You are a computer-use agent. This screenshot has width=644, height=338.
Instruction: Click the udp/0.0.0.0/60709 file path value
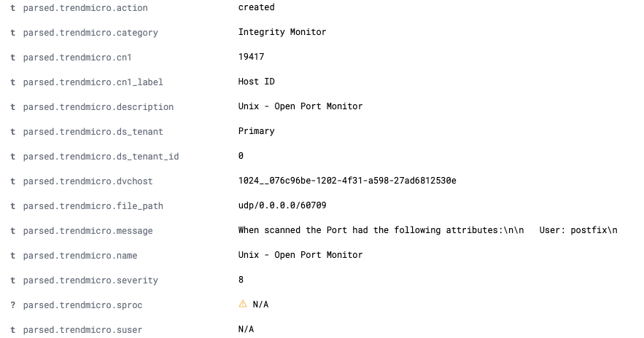282,205
